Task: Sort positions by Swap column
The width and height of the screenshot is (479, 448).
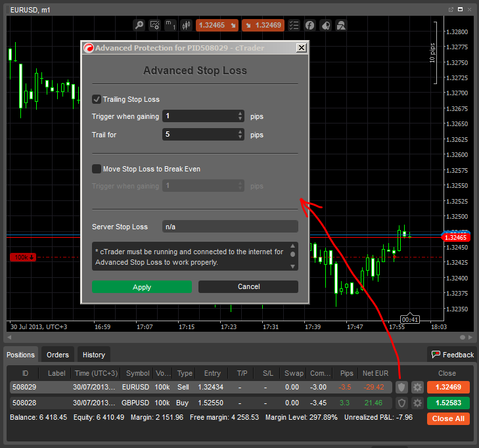Action: pyautogui.click(x=294, y=373)
